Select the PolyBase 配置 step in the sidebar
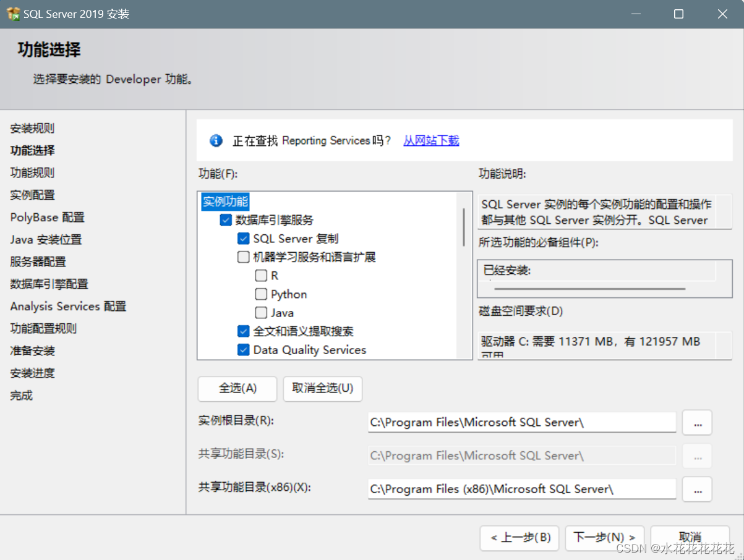 click(x=47, y=217)
